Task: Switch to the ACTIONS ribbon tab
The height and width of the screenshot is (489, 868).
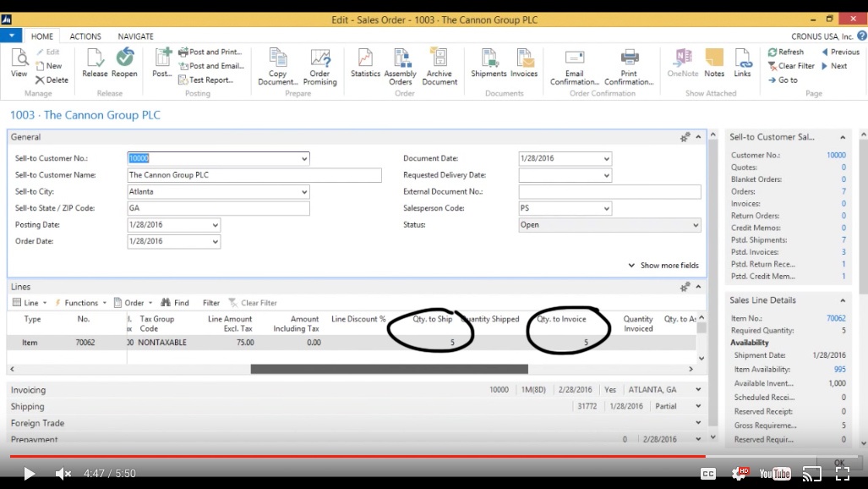Action: click(85, 36)
